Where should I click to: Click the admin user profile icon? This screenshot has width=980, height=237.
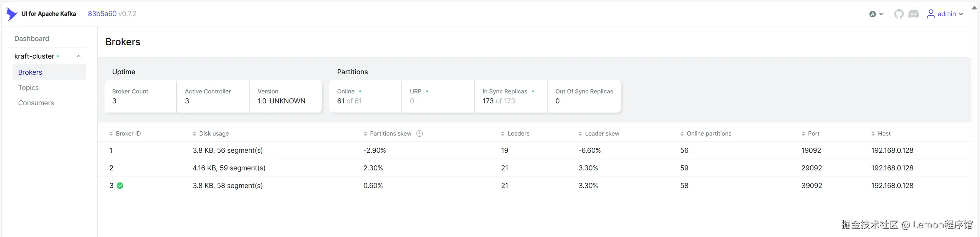(931, 14)
